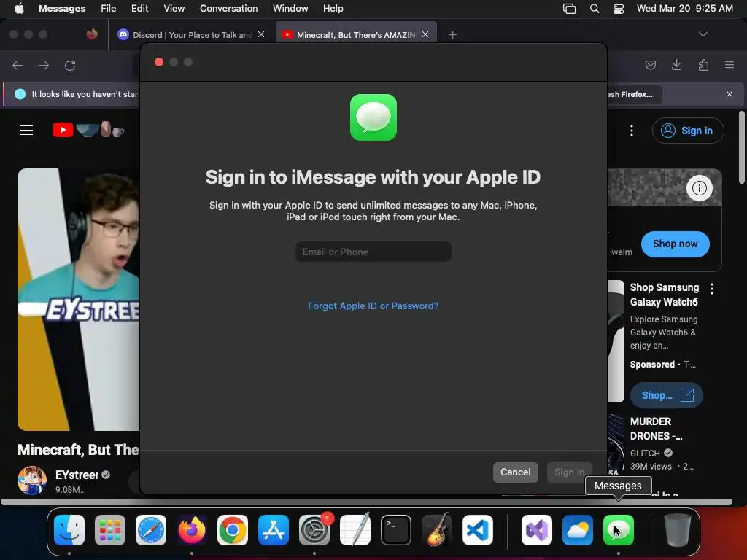Viewport: 747px width, 560px height.
Task: Close the iMessage sign-in window
Action: pyautogui.click(x=159, y=63)
